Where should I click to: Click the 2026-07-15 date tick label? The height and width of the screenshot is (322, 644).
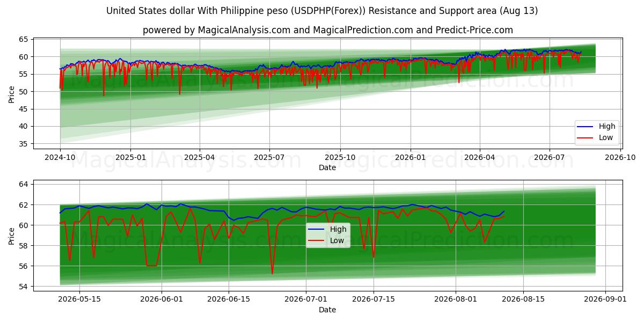tap(374, 300)
